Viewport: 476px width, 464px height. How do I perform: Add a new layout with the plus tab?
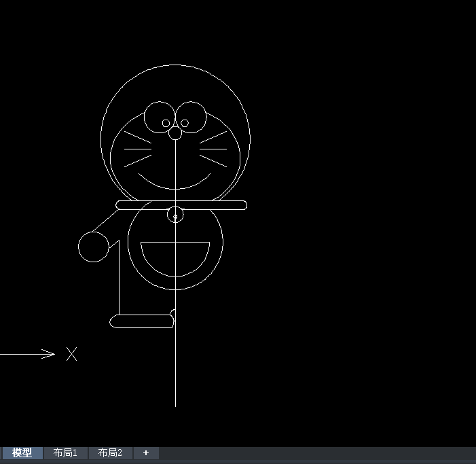pyautogui.click(x=146, y=452)
